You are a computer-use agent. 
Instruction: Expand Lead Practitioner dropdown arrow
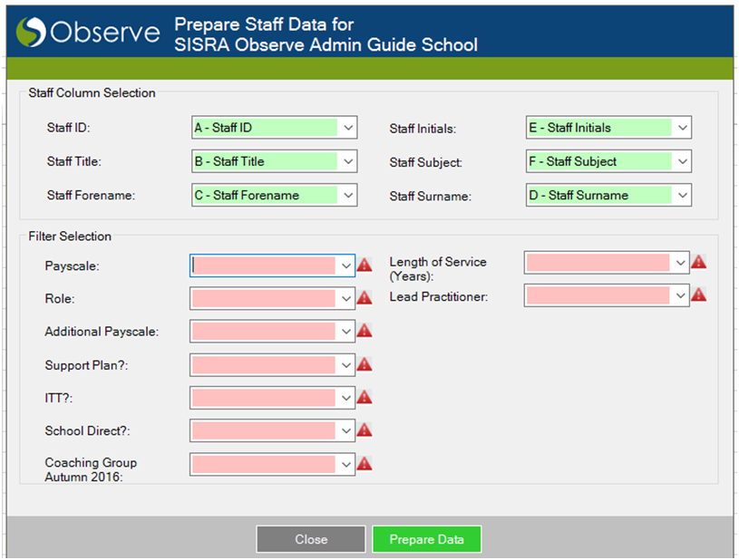tap(680, 295)
